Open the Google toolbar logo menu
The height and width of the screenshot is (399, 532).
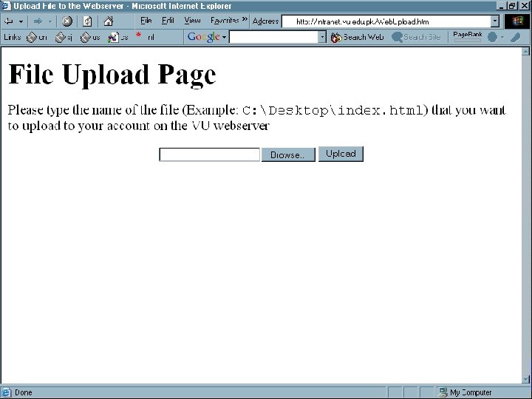207,37
